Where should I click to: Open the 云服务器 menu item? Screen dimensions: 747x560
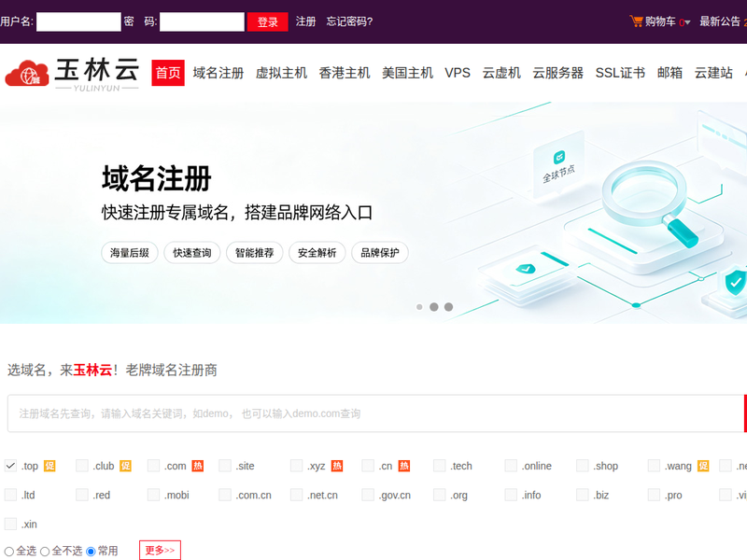557,73
